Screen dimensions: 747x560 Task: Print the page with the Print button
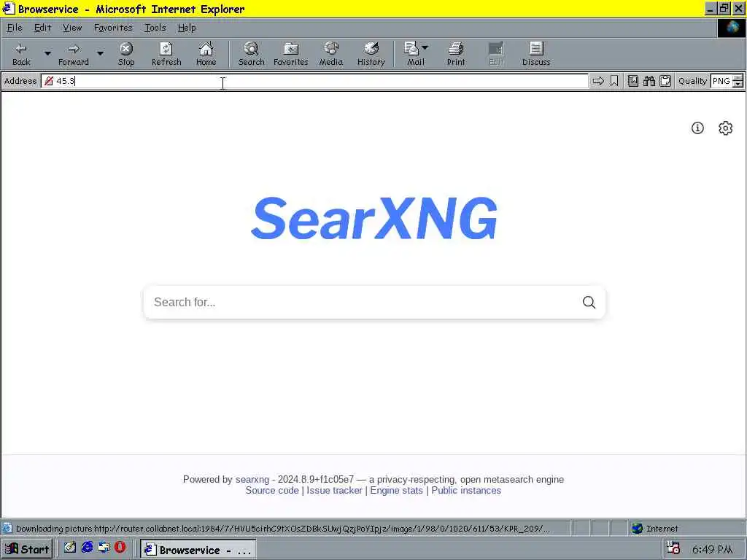click(456, 54)
